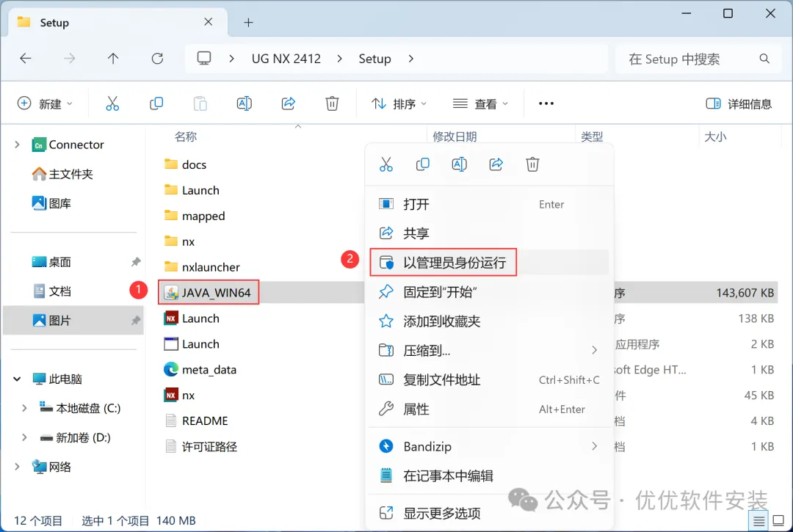Select the mapped folder
Image resolution: width=793 pixels, height=532 pixels.
point(195,216)
